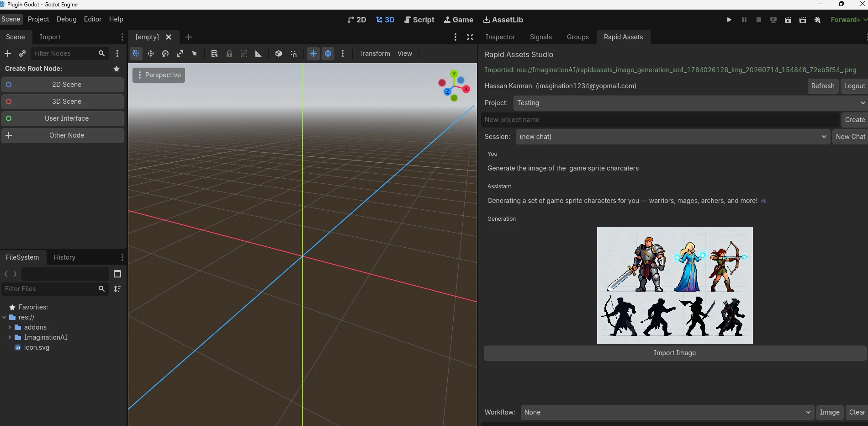The width and height of the screenshot is (868, 426).
Task: Expand the ImaginationAI folder
Action: (x=10, y=337)
